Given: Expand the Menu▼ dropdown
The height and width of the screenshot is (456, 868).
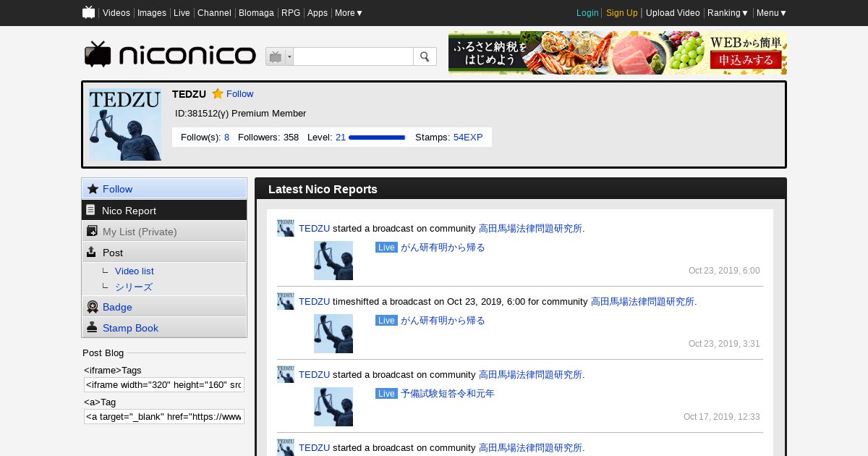Looking at the screenshot, I should pos(772,13).
